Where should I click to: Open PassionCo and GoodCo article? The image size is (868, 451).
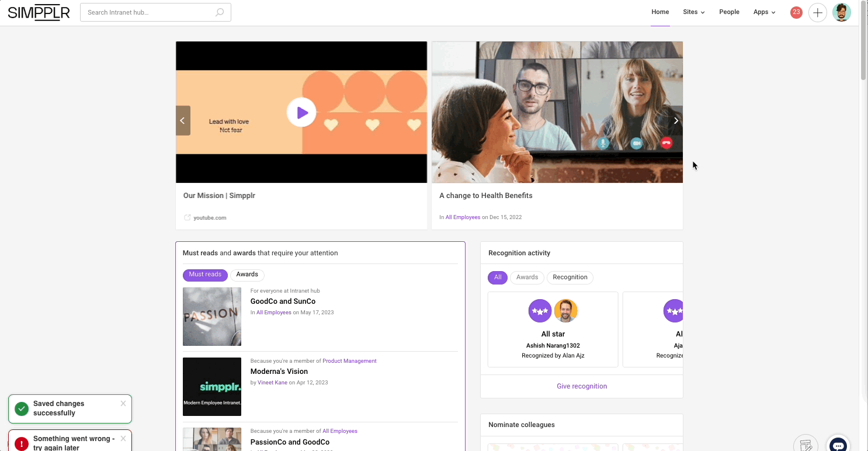[290, 442]
